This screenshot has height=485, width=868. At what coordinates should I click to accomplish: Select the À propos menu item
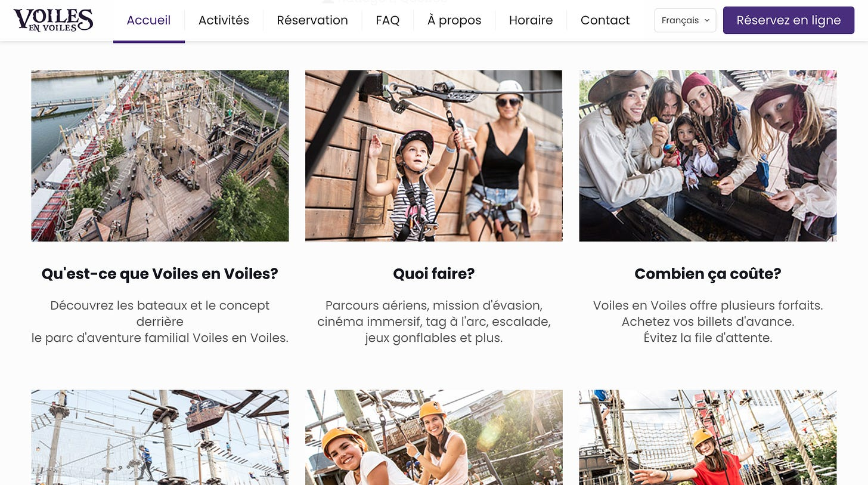[454, 20]
